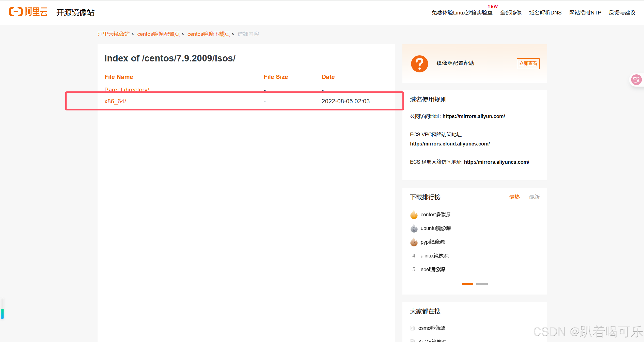Go to centos镜像下载页 breadcrumb link

pyautogui.click(x=209, y=34)
